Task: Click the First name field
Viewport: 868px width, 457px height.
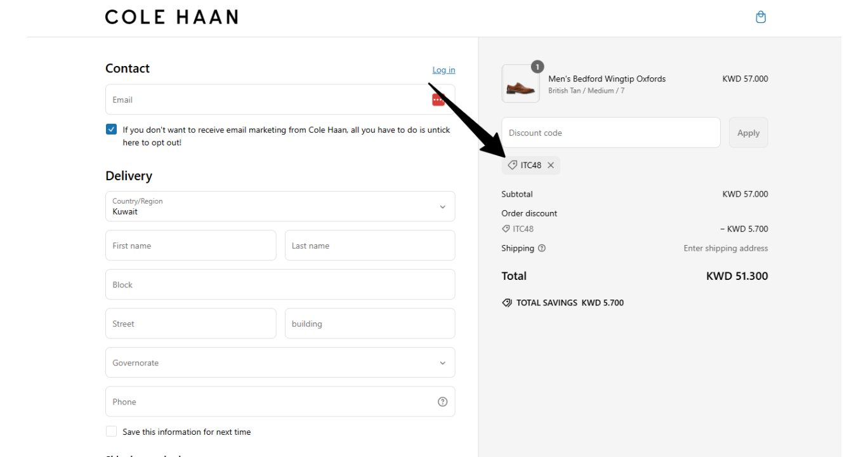Action: [x=191, y=246]
